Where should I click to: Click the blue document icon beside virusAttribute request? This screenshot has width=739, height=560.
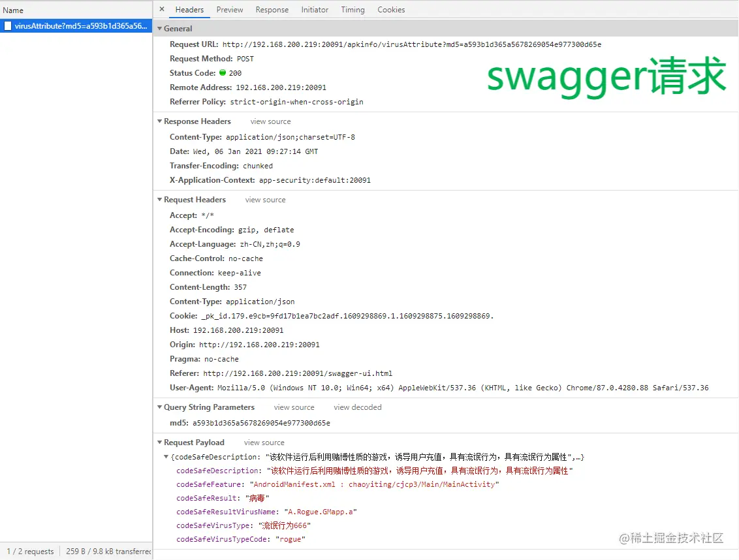tap(8, 25)
